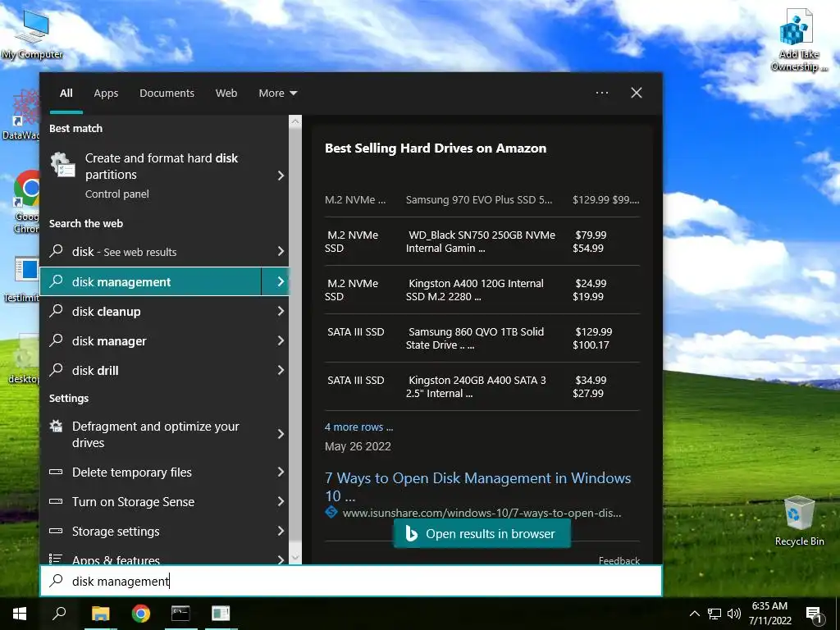Expand arrow next to 'disk cleanup'
The height and width of the screenshot is (630, 840).
(281, 311)
